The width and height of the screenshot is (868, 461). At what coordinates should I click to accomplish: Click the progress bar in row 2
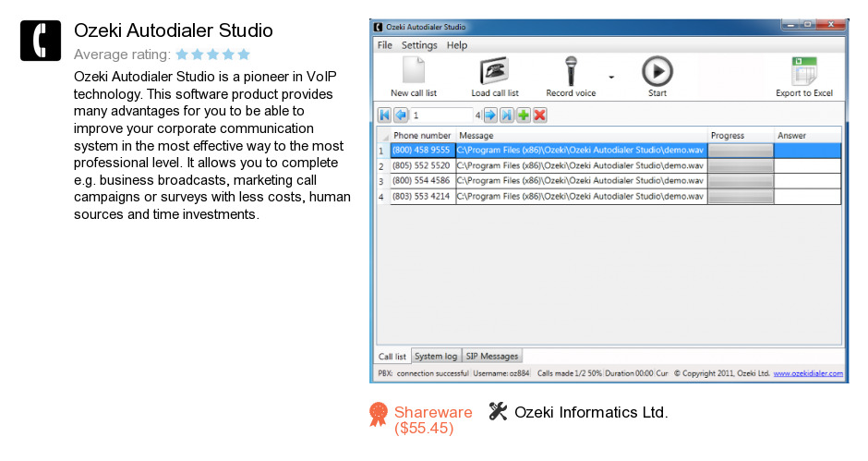(741, 165)
